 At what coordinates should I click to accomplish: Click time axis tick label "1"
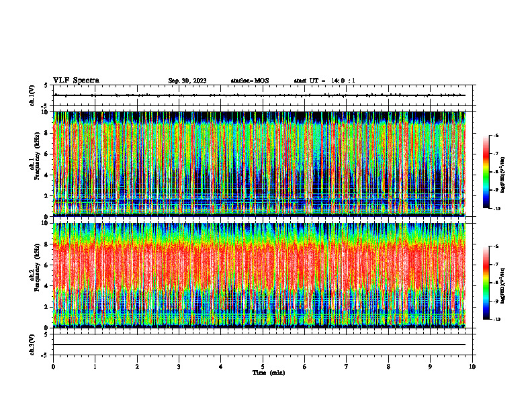(95, 367)
